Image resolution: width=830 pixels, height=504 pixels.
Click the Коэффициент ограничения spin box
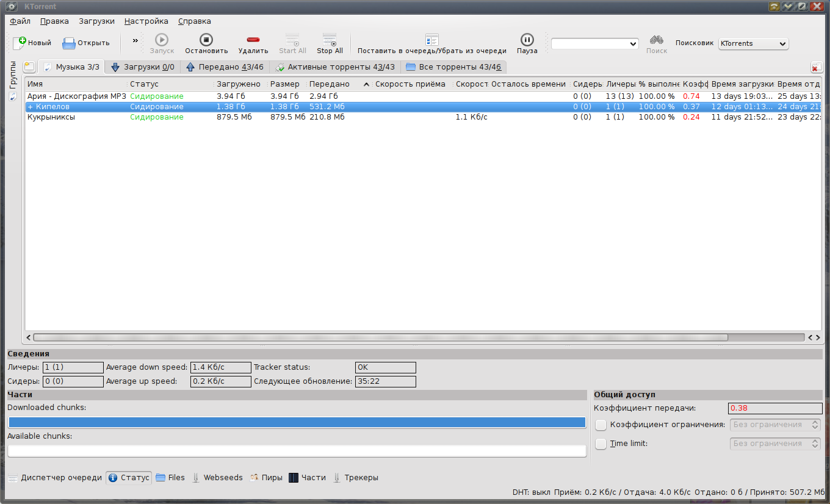[775, 425]
